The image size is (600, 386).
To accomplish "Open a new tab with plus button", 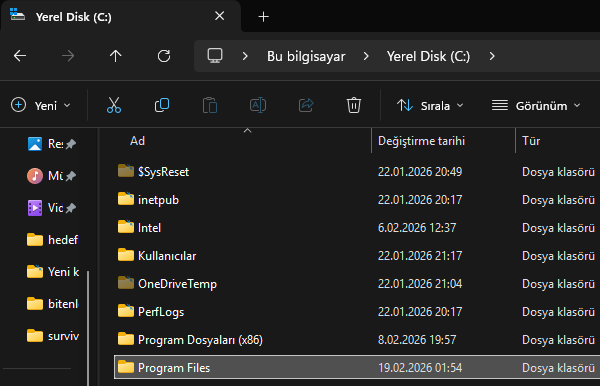I will 263,16.
